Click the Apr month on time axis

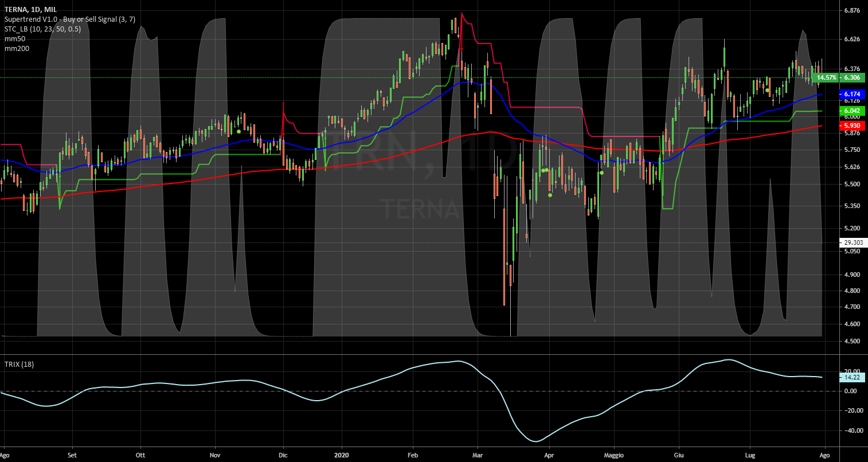[x=549, y=455]
